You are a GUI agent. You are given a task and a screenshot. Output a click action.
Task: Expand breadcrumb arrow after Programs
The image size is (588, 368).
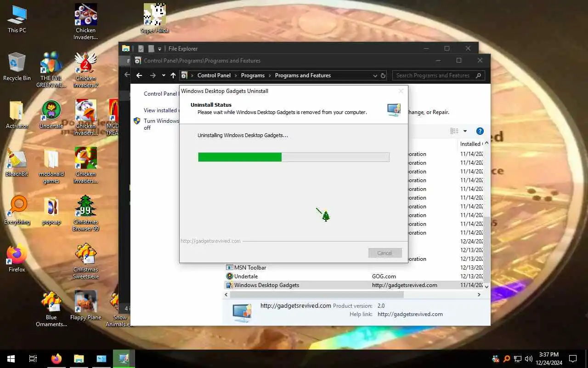pyautogui.click(x=270, y=75)
